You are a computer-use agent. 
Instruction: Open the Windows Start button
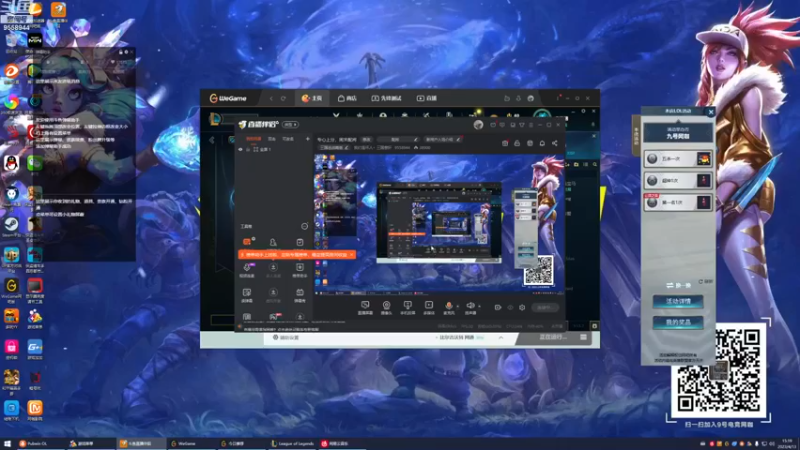7,444
